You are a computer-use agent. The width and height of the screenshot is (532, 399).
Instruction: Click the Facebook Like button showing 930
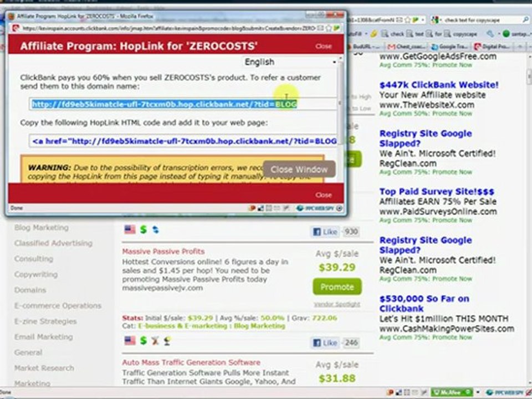tap(325, 232)
